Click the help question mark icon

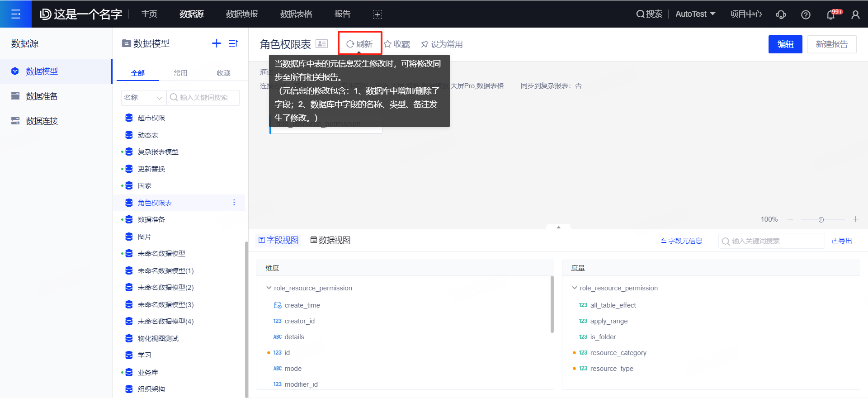(x=806, y=14)
